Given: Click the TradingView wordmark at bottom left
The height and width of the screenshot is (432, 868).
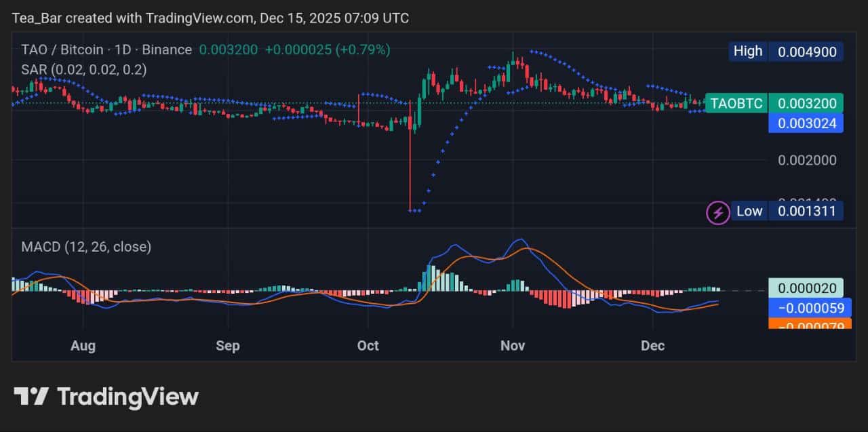Looking at the screenshot, I should tap(129, 397).
